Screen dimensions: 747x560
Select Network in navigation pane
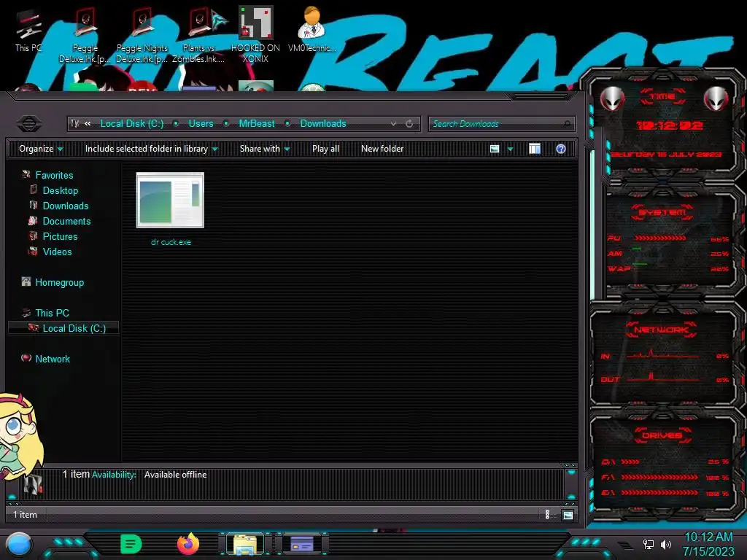53,359
